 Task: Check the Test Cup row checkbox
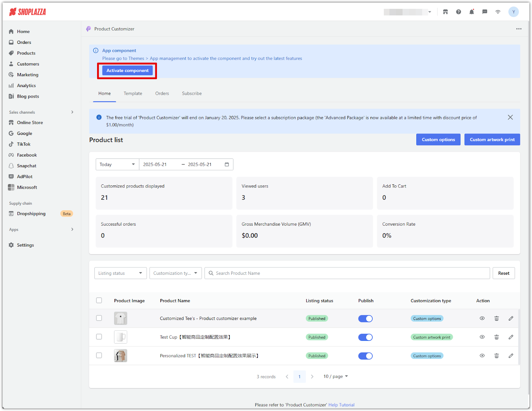click(99, 337)
